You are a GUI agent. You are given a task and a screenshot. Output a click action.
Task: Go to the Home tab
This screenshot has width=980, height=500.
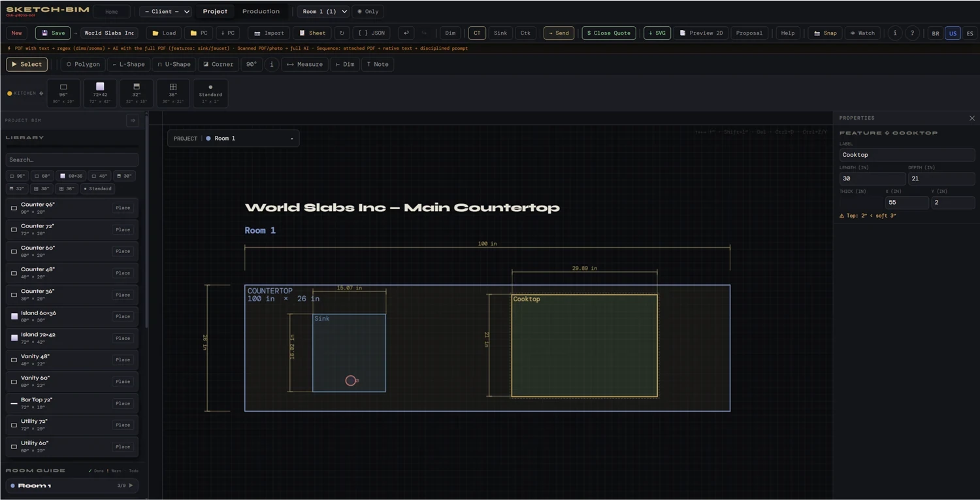pyautogui.click(x=112, y=12)
